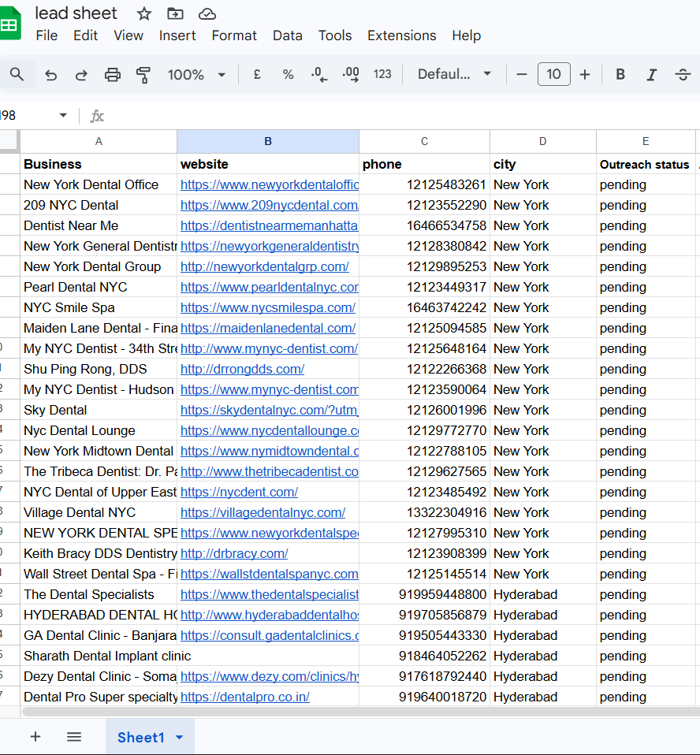This screenshot has width=700, height=755.
Task: Select the paint format tool
Action: [143, 74]
